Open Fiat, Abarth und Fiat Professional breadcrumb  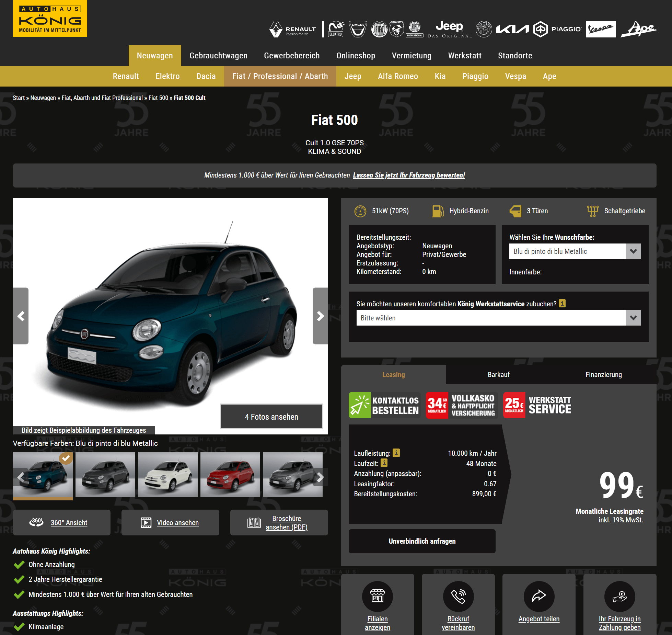tap(102, 98)
